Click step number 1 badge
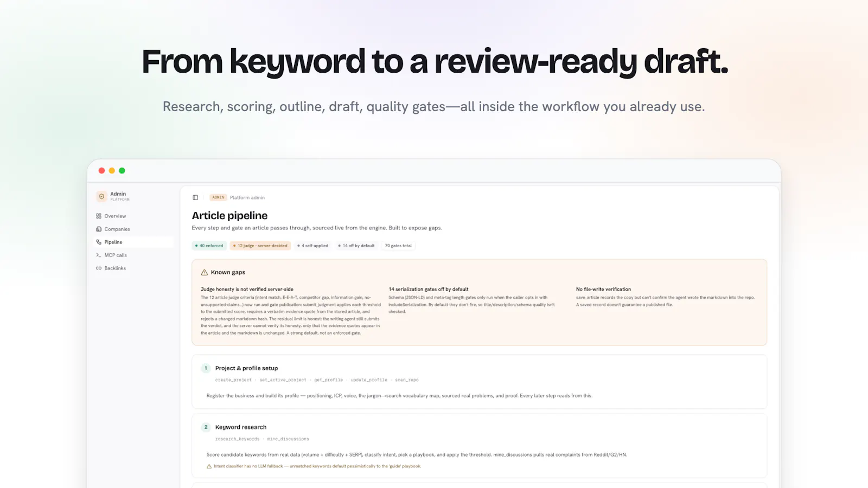Screen dimensions: 868x488 [206, 368]
